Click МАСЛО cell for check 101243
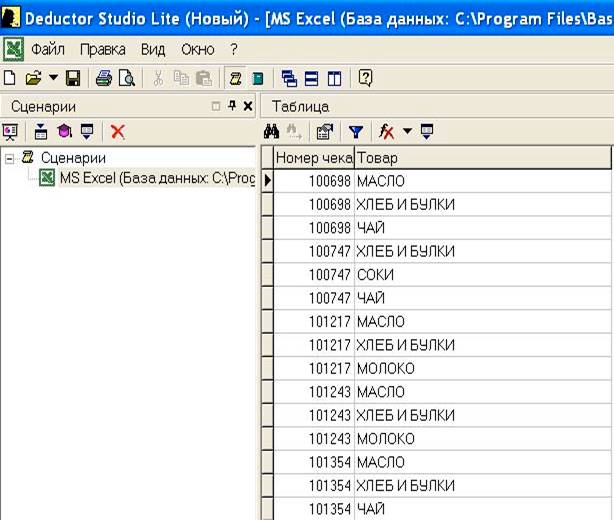The width and height of the screenshot is (614, 520). tap(484, 392)
